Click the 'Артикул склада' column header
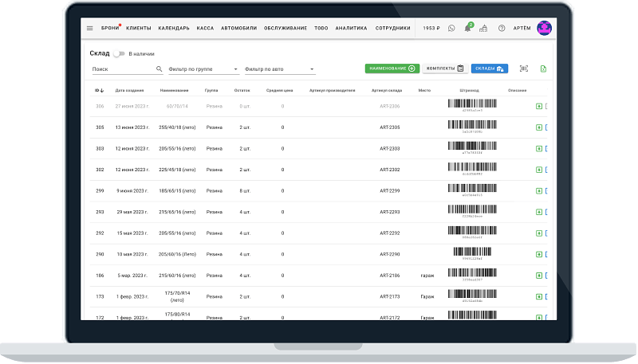The width and height of the screenshot is (638, 364). pyautogui.click(x=387, y=90)
